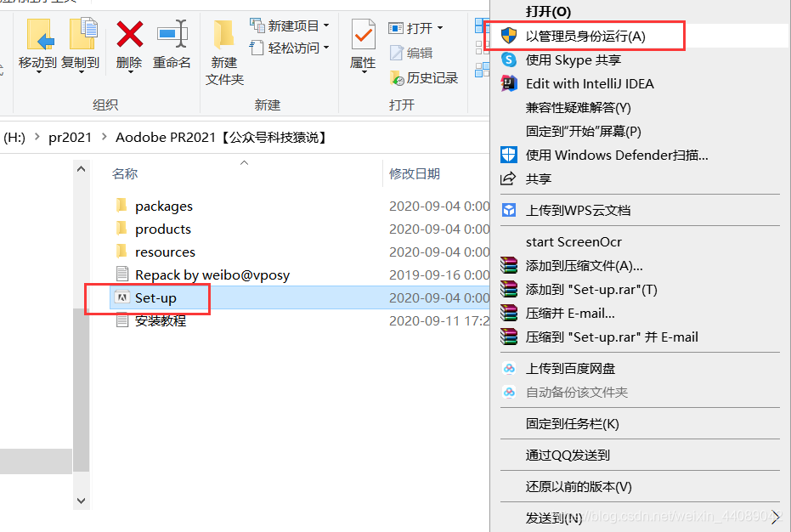Click pr2021 in the address breadcrumb
The image size is (791, 532).
click(71, 138)
